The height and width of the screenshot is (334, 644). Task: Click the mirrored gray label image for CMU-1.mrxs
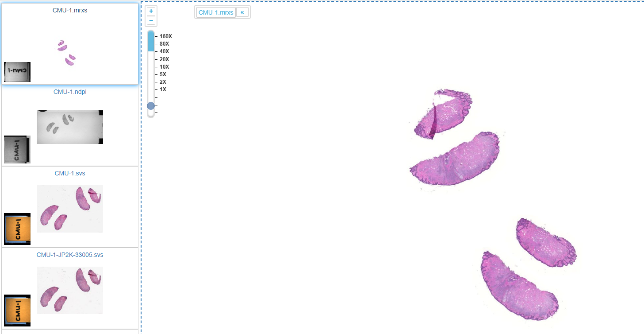[x=17, y=72]
